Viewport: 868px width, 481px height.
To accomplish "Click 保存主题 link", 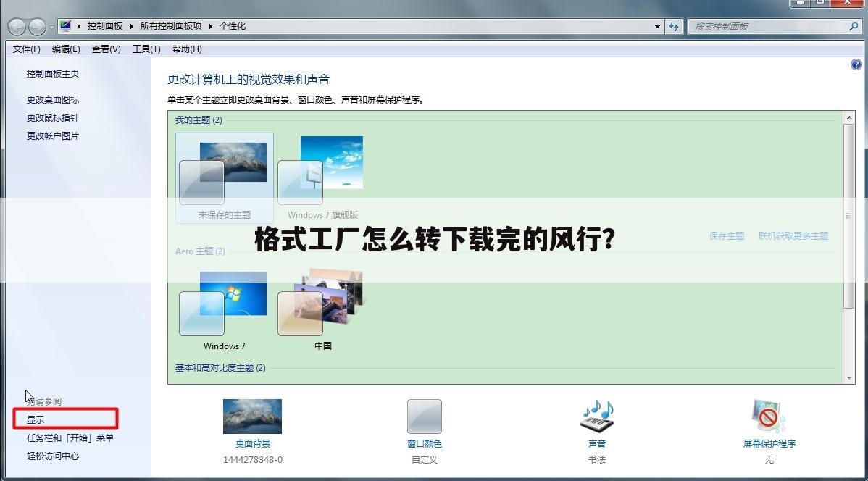I will [x=726, y=236].
